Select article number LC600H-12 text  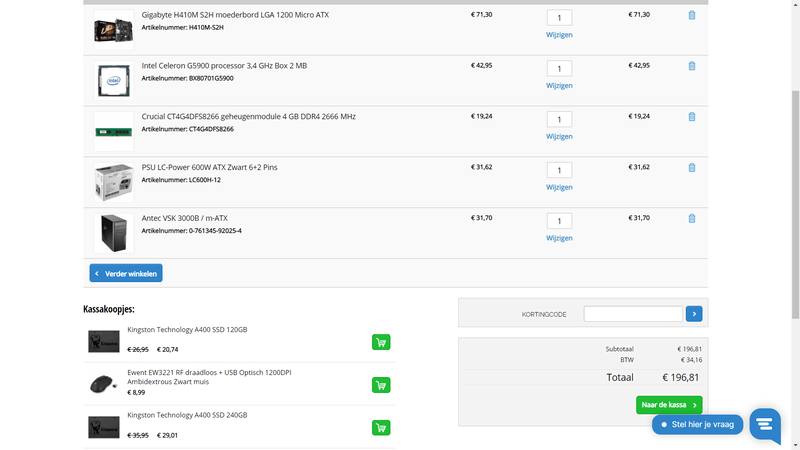click(x=205, y=180)
